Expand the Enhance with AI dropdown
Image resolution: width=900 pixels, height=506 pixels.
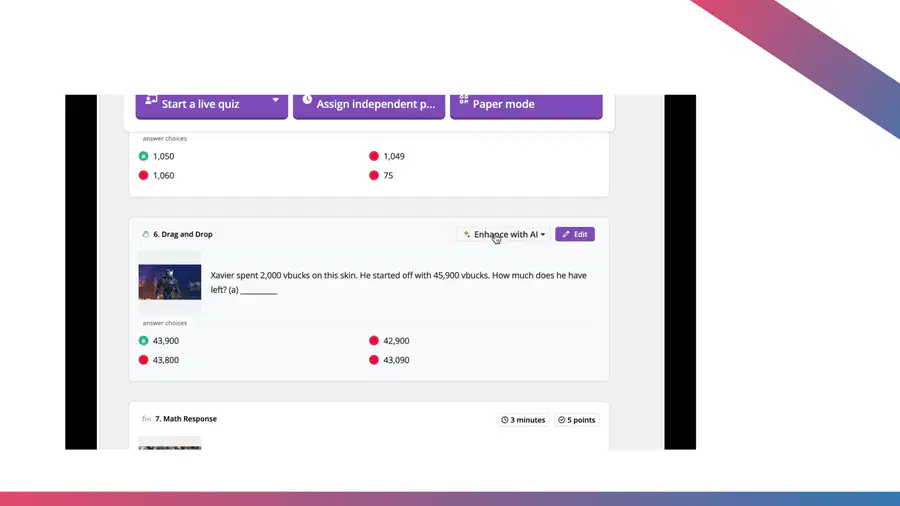[503, 234]
